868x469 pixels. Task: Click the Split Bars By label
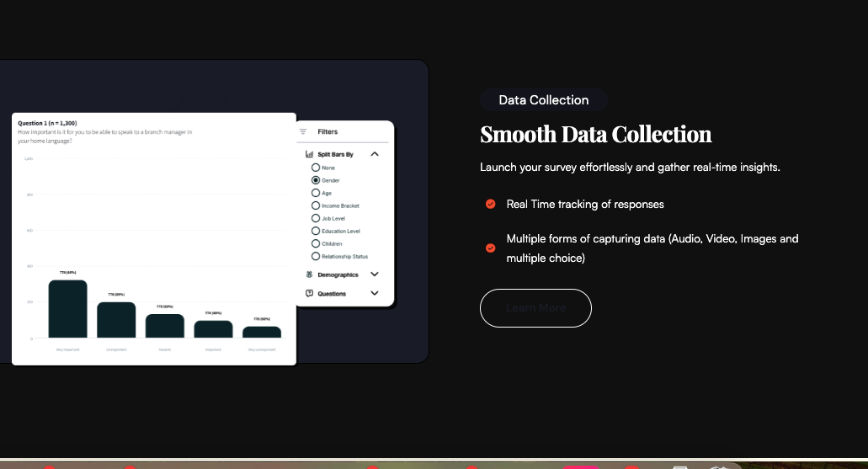(335, 154)
